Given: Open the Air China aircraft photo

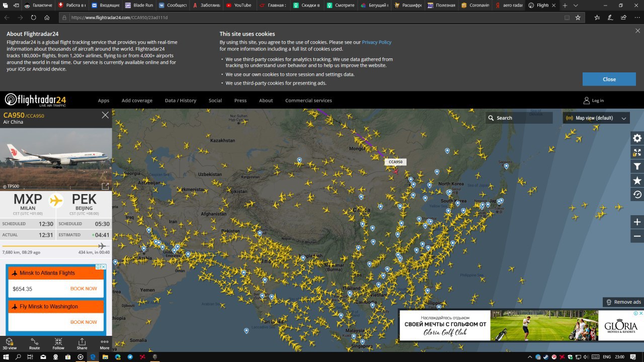Looking at the screenshot, I should pos(56,159).
